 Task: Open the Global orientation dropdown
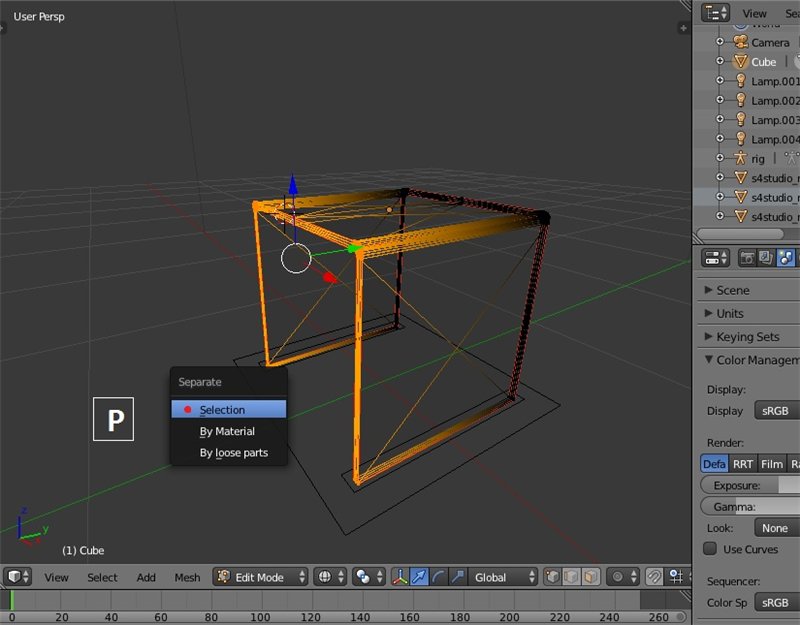[499, 577]
